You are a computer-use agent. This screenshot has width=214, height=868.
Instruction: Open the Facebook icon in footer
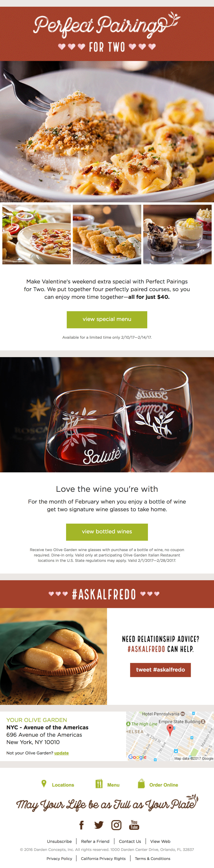tap(81, 825)
